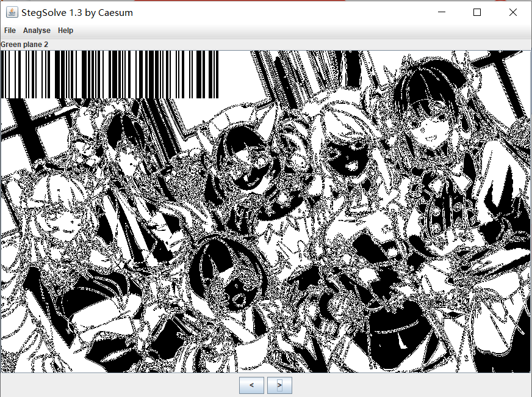The height and width of the screenshot is (397, 532).
Task: Open the Help menu
Action: pyautogui.click(x=65, y=31)
